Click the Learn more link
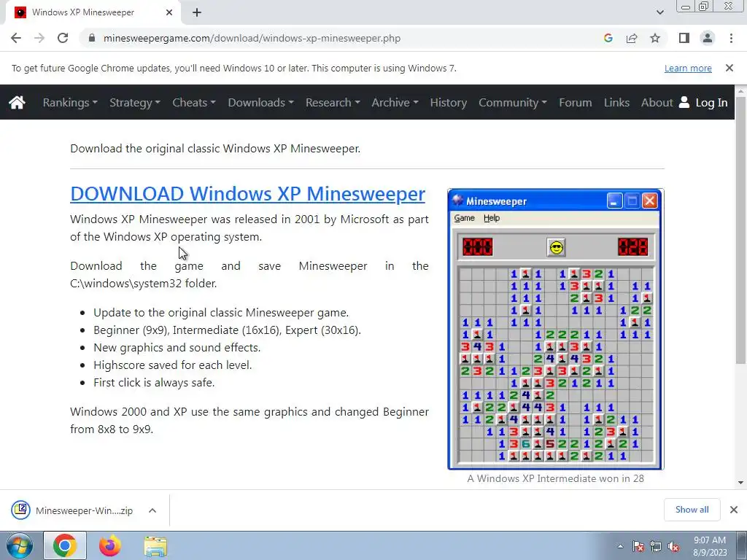This screenshot has height=560, width=747. point(688,68)
